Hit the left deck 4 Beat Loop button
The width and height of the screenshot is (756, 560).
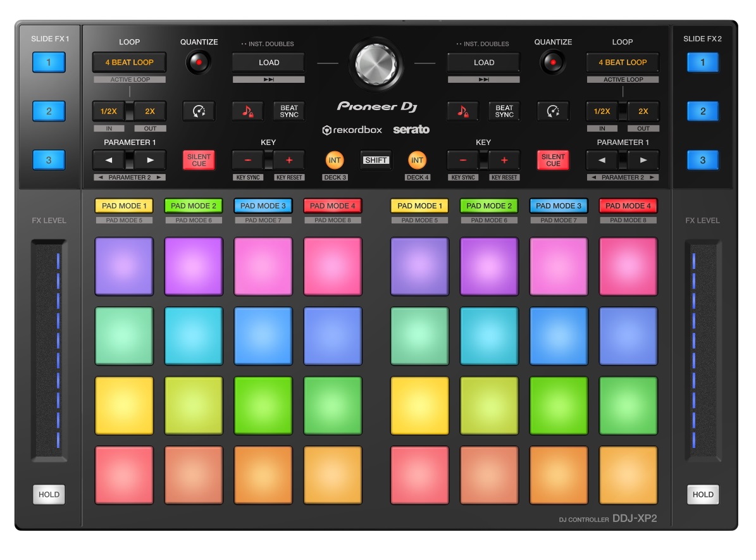point(129,62)
